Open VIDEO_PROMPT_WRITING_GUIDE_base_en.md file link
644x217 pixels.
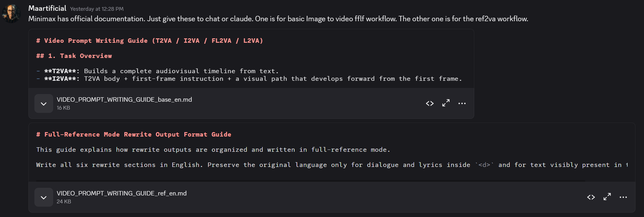pyautogui.click(x=124, y=99)
